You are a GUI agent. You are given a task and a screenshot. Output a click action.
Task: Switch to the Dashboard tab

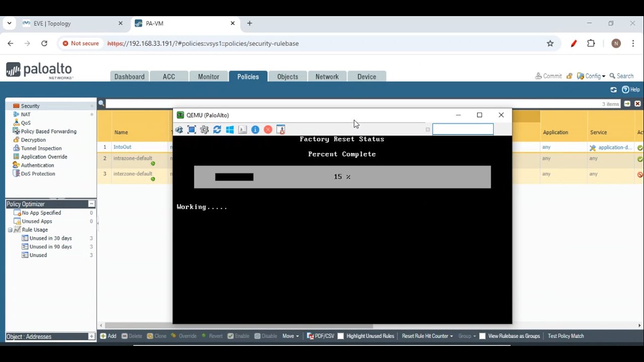pos(129,76)
